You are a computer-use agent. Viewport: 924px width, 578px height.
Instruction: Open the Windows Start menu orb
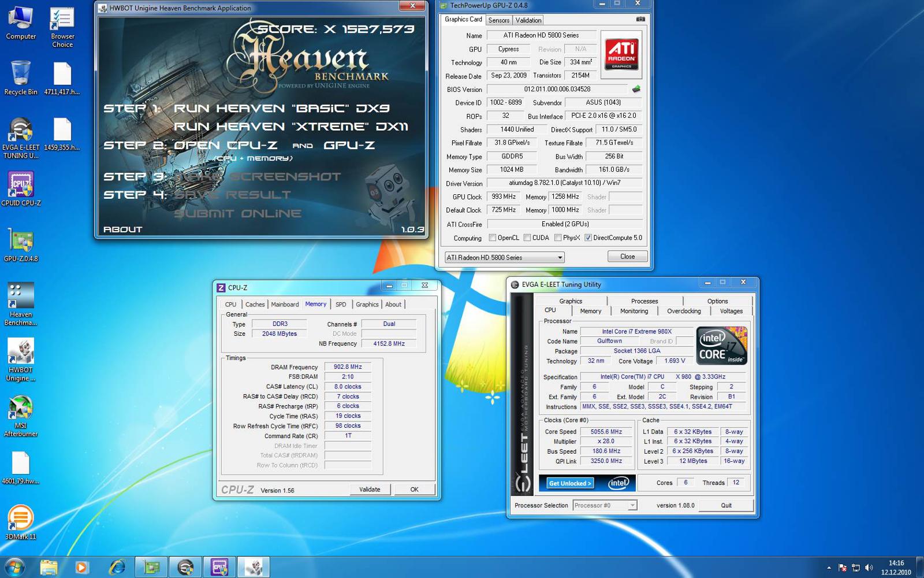(14, 567)
